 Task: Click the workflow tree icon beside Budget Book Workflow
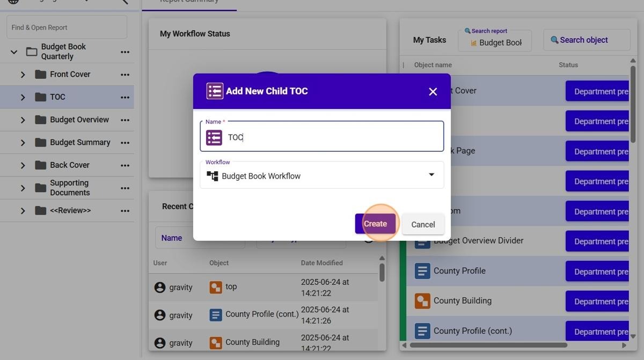213,176
